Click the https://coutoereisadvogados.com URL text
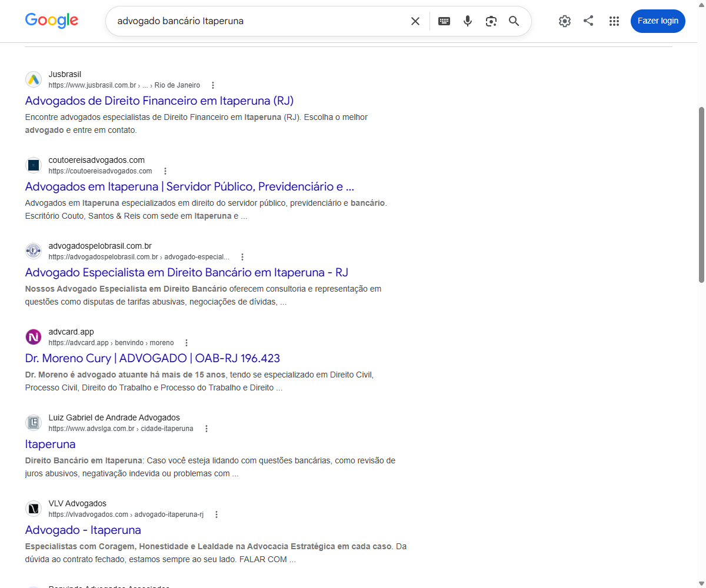This screenshot has width=706, height=588. 100,171
